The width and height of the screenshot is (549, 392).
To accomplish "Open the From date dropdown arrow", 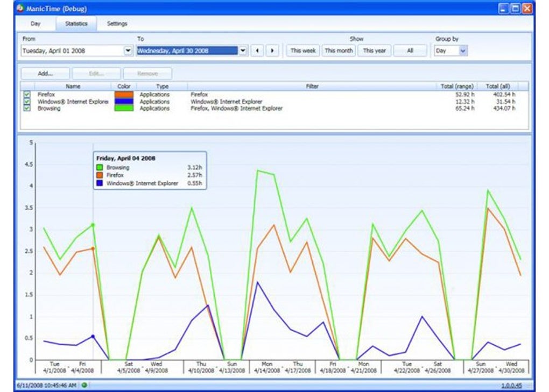I will point(128,51).
